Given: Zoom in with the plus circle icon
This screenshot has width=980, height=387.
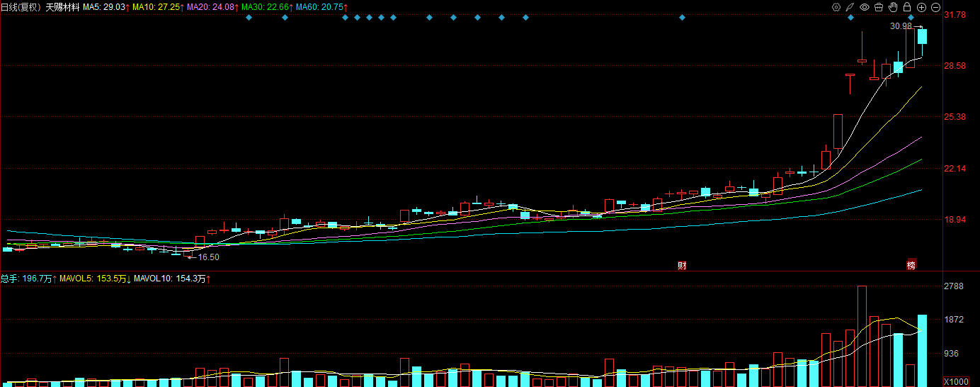Looking at the screenshot, I should (921, 7).
